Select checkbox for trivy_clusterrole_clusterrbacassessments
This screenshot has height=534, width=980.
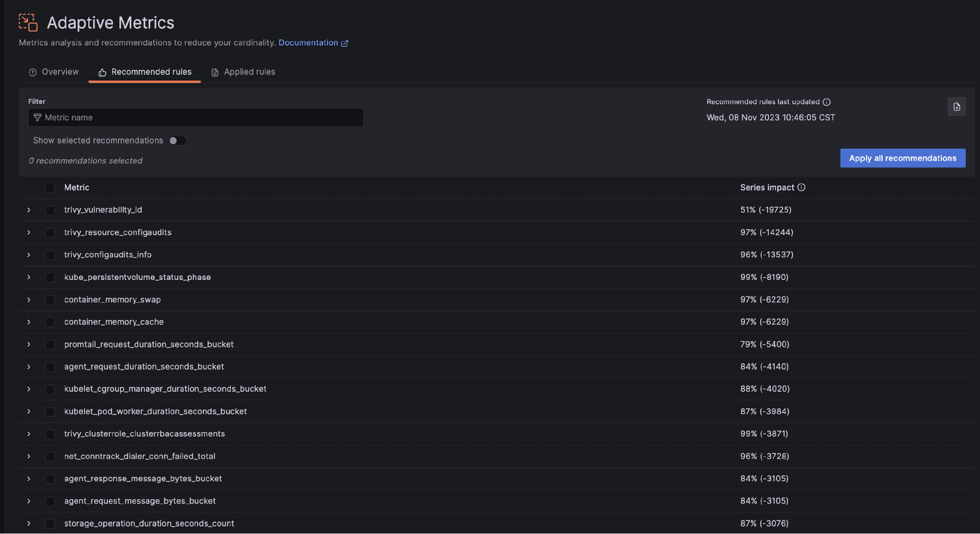click(x=50, y=434)
